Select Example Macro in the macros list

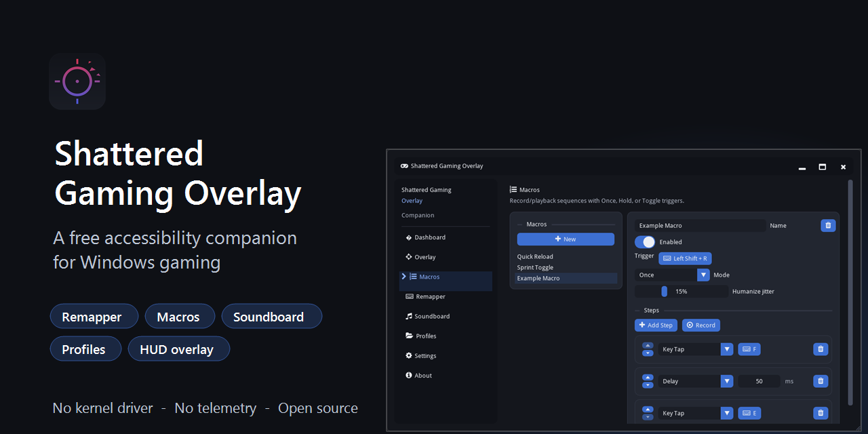(566, 278)
